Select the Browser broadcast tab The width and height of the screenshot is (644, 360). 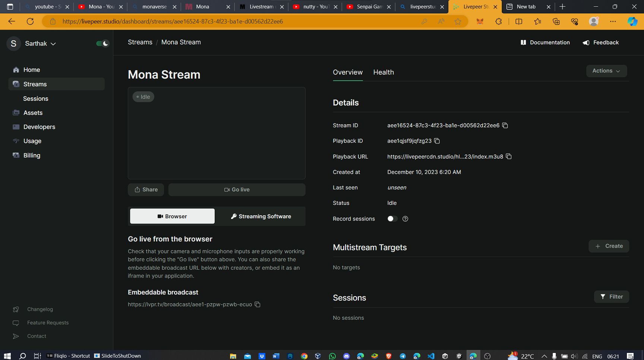tap(172, 216)
